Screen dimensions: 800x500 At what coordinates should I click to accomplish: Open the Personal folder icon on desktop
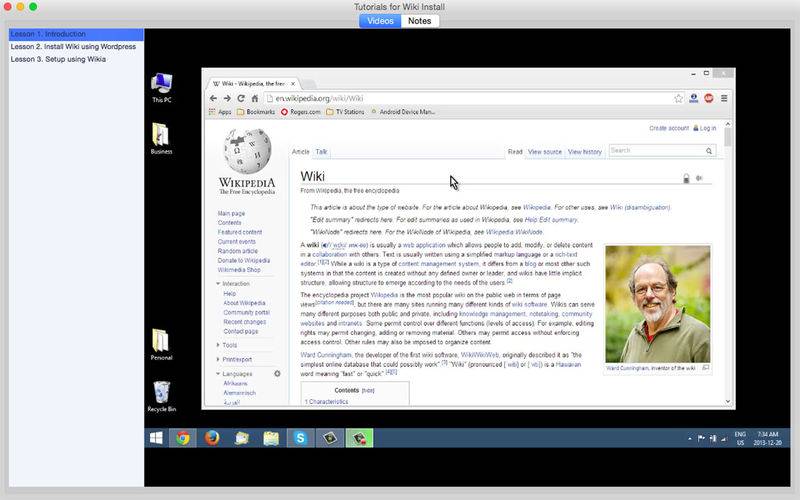point(161,345)
